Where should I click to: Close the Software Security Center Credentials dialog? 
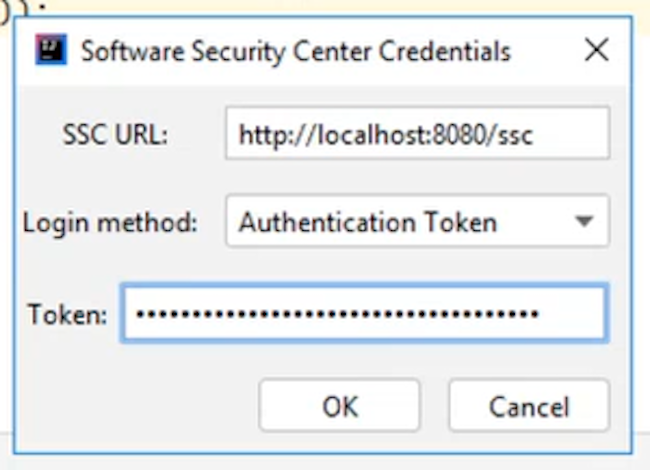click(596, 51)
